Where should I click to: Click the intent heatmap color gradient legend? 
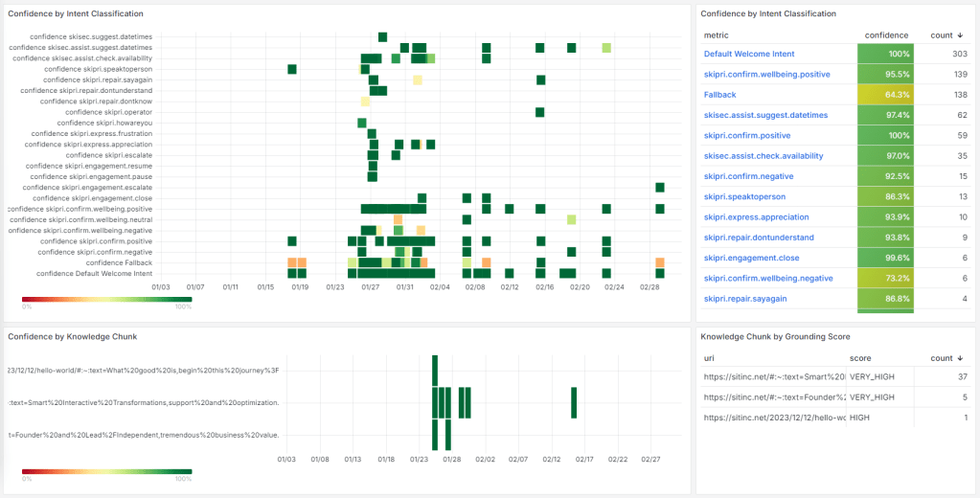point(106,299)
